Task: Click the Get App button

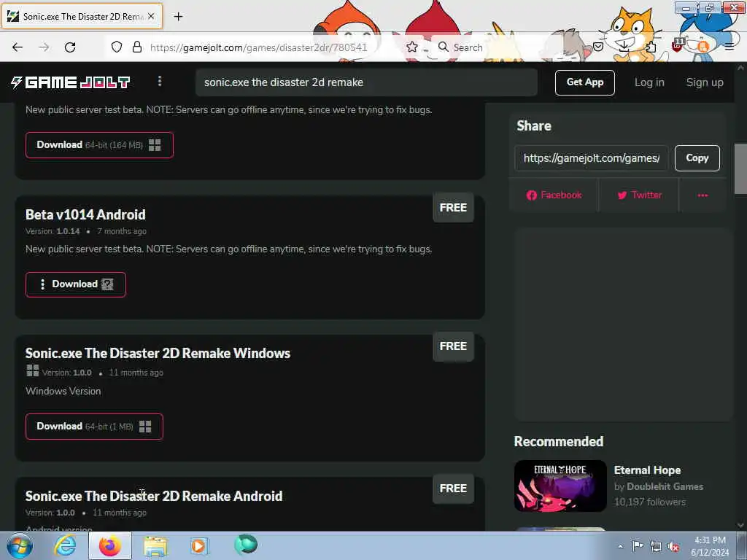Action: tap(584, 82)
